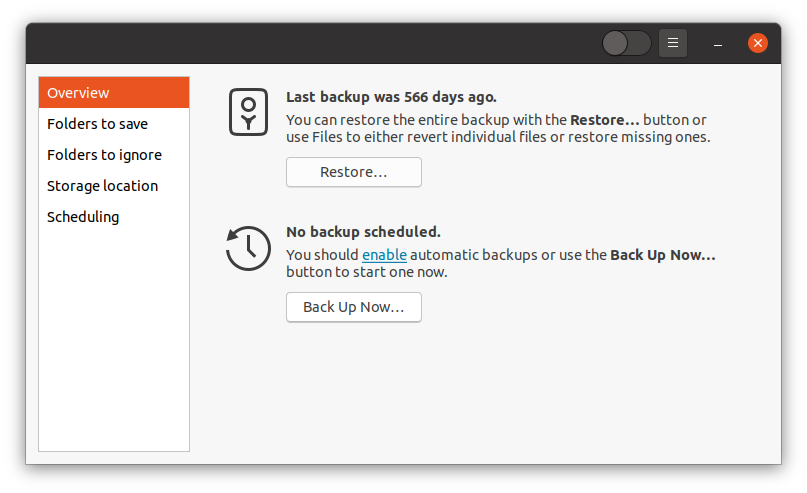The image size is (807, 493).
Task: Open the hamburger menu in title bar
Action: click(673, 43)
